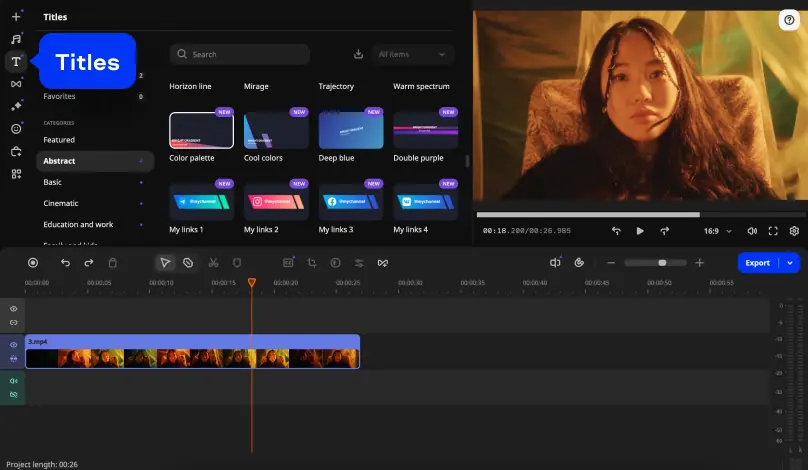
Task: Open clip properties sliders icon
Action: (359, 263)
